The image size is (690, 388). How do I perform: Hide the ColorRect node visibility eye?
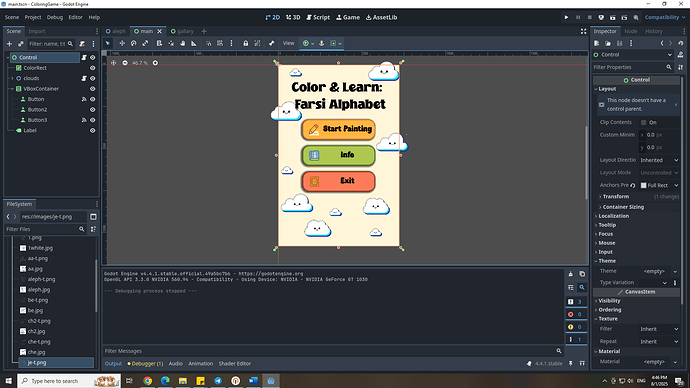tap(92, 68)
